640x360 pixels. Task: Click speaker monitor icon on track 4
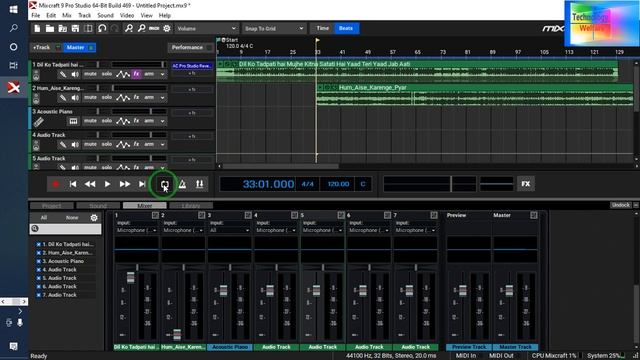click(75, 144)
